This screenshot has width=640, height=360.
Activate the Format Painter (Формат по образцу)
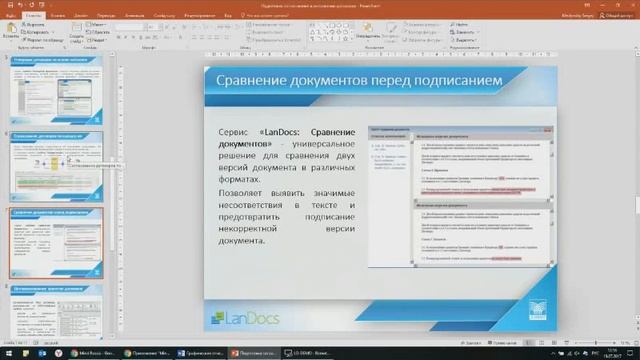[42, 40]
